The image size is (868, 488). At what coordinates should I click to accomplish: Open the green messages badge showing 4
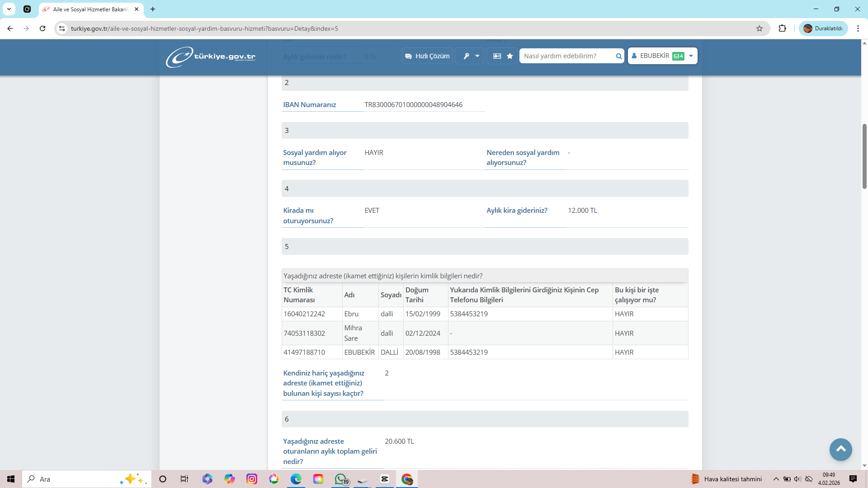point(678,56)
